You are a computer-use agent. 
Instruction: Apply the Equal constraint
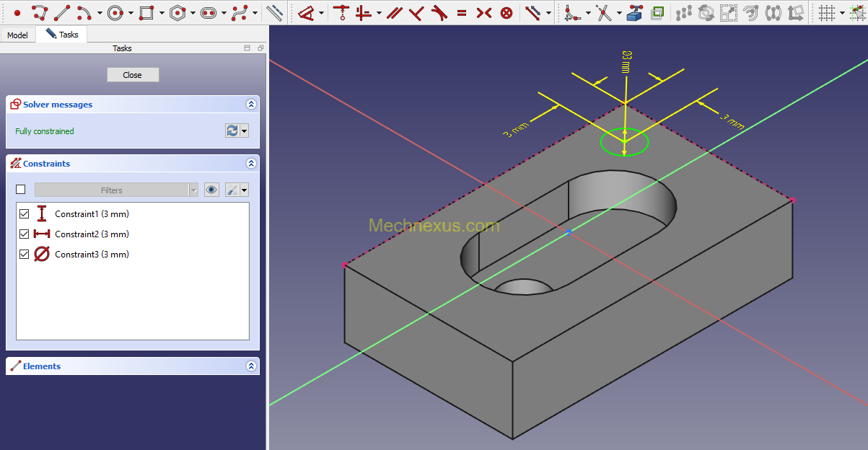pyautogui.click(x=462, y=12)
